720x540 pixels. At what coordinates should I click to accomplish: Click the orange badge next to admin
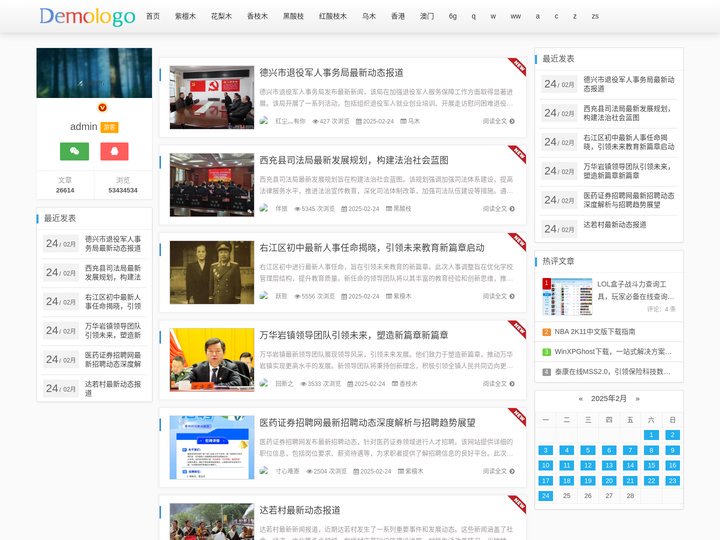[x=110, y=127]
